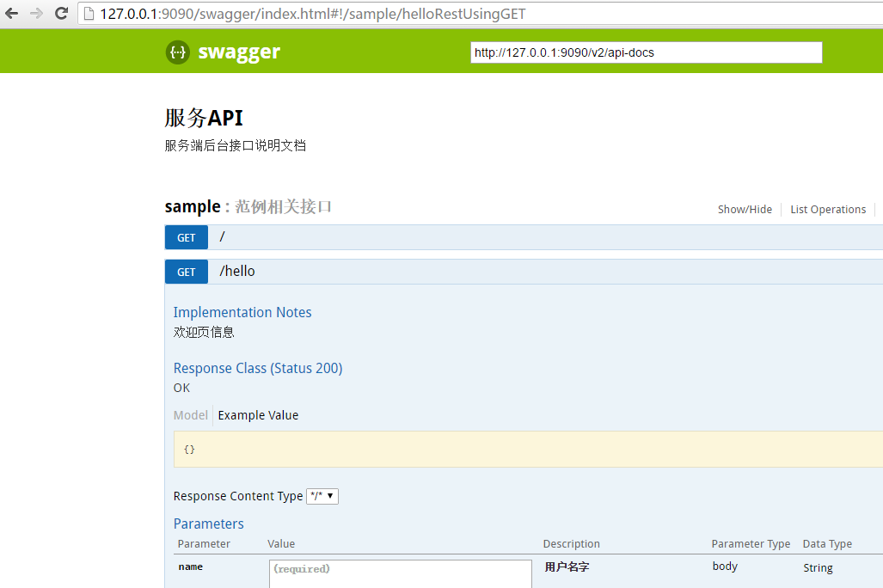883x588 pixels.
Task: Click the Data Type column header
Action: (x=827, y=543)
